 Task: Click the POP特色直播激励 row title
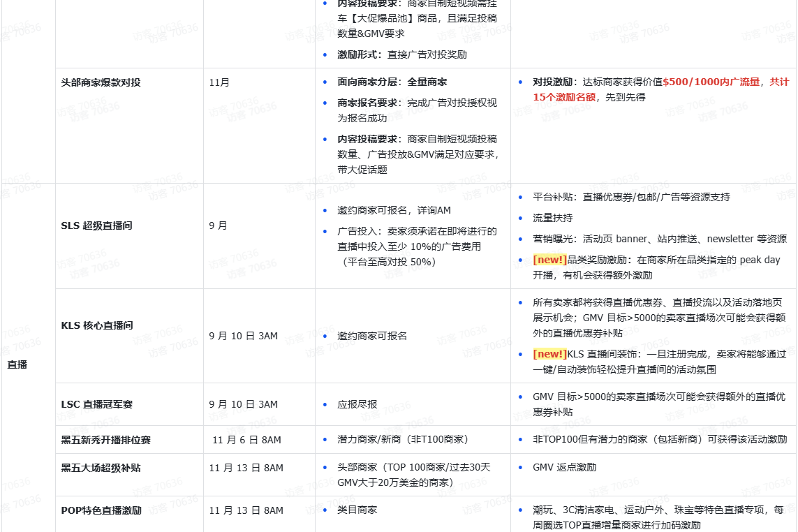(101, 510)
